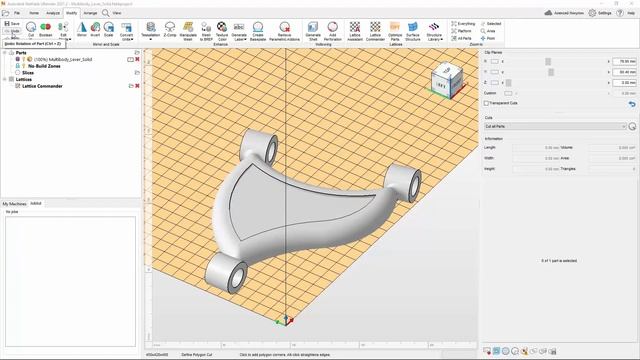The image size is (640, 360).
Task: Open the file folder icon at top-left
Action: coord(5,13)
